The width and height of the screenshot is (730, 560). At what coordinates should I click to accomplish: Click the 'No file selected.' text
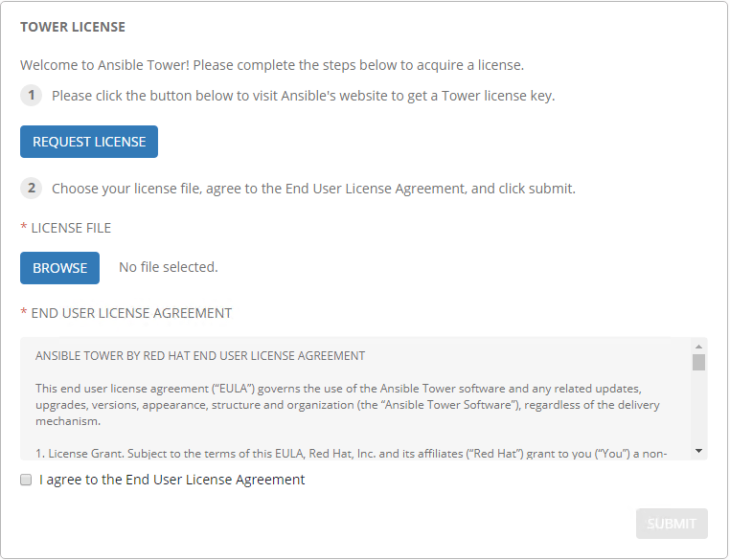[169, 268]
